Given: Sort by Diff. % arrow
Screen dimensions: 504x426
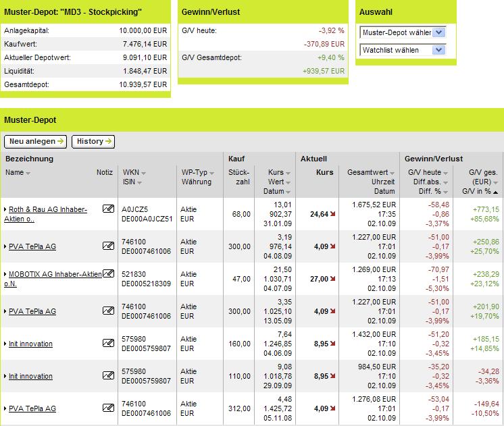Looking at the screenshot, I should pos(445,192).
